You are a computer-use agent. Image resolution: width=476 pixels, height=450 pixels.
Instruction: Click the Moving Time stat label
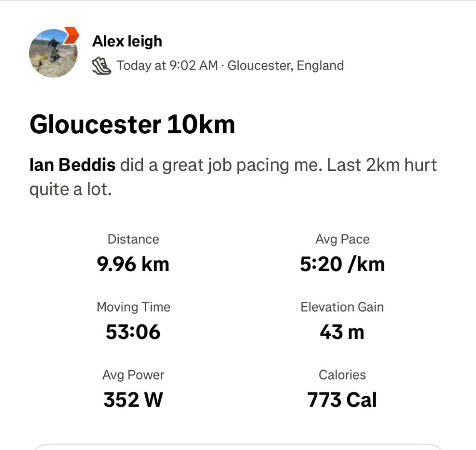(x=133, y=307)
